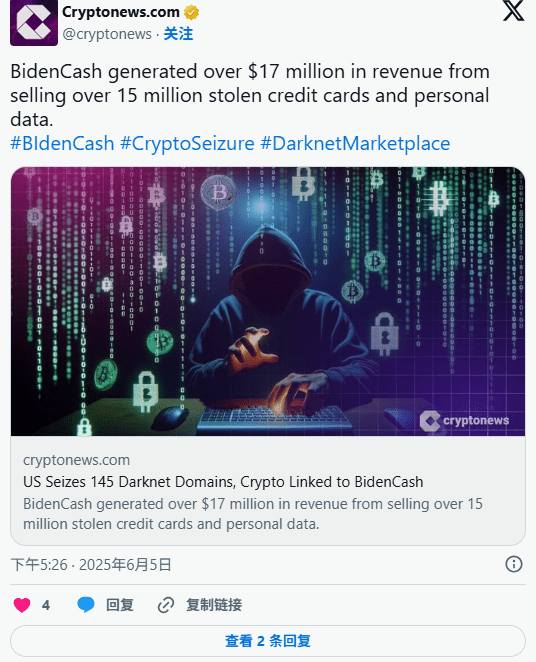Open the hooded hacker article image

[268, 301]
